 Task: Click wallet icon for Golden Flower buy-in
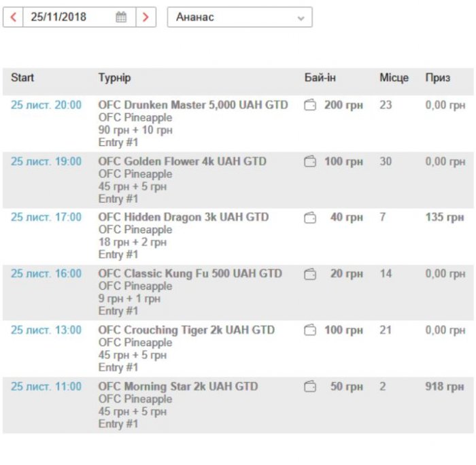[x=310, y=162]
